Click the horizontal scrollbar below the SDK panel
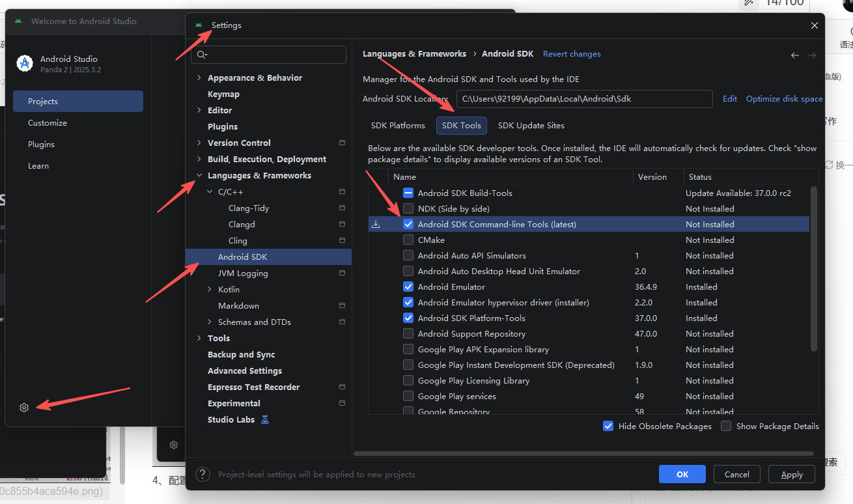Image resolution: width=853 pixels, height=504 pixels. [x=583, y=453]
